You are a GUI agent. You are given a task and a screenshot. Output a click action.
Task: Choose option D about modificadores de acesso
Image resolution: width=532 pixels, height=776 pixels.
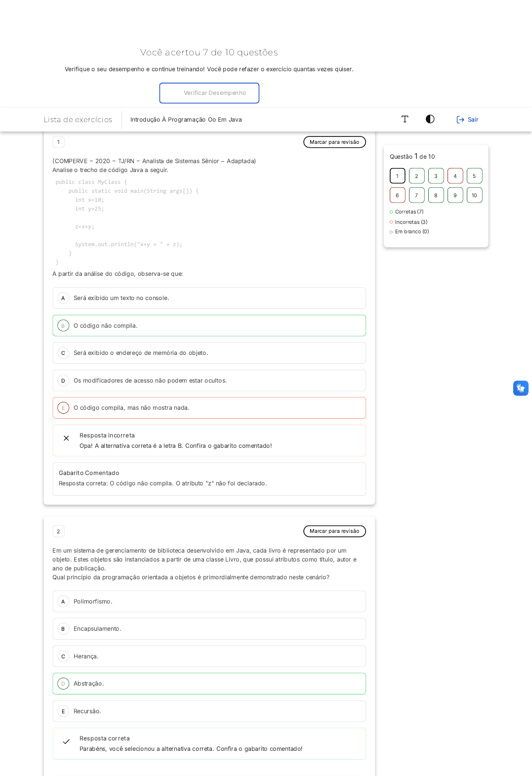tap(209, 381)
